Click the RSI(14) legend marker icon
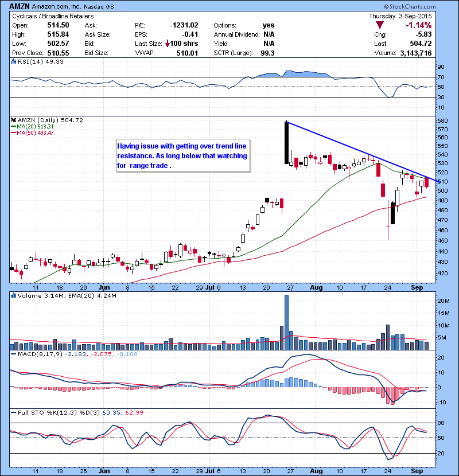 13,61
